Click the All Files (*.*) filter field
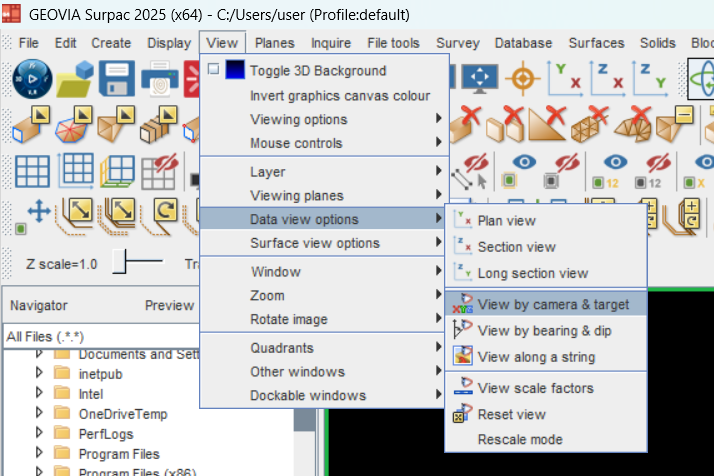Viewport: 714px width, 476px height. coord(101,336)
